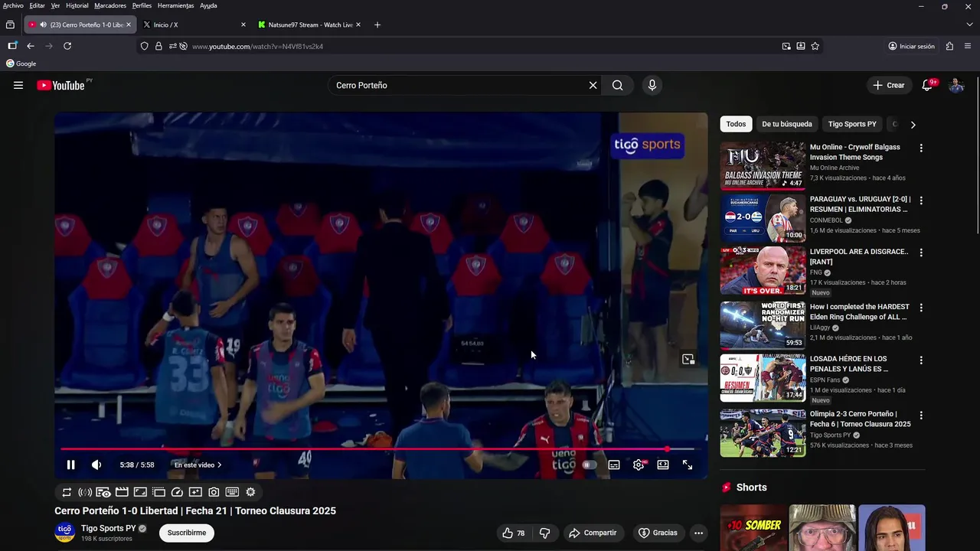Dislike the video with thumbs down

pos(545,533)
